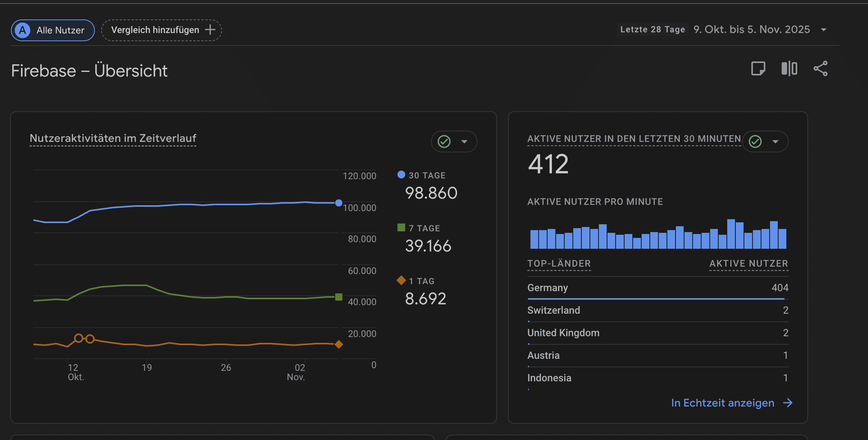The height and width of the screenshot is (440, 868).
Task: Open the compare view columns icon
Action: [x=789, y=69]
